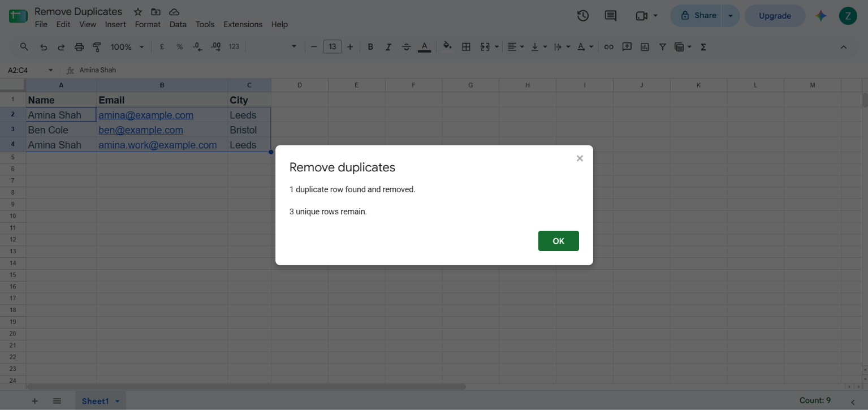Open the Extensions menu

tap(243, 24)
